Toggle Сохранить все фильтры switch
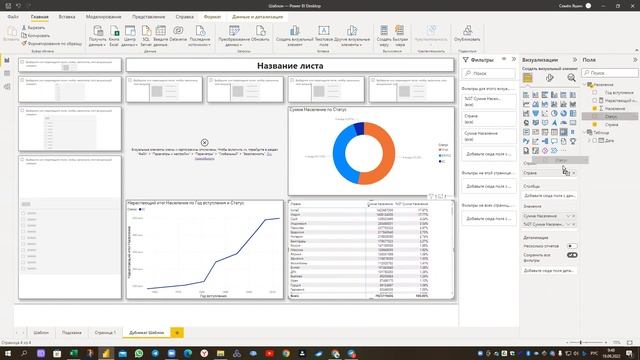 tap(572, 255)
